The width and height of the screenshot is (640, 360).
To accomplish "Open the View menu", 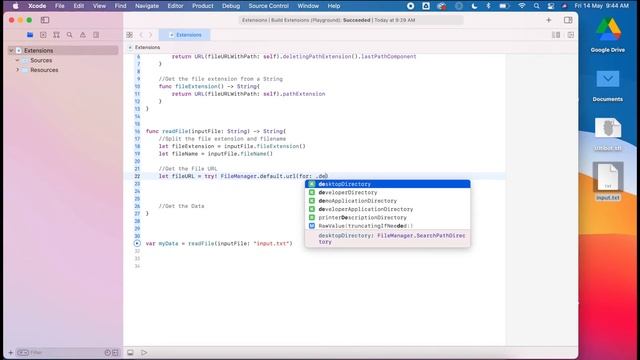I will coord(99,6).
